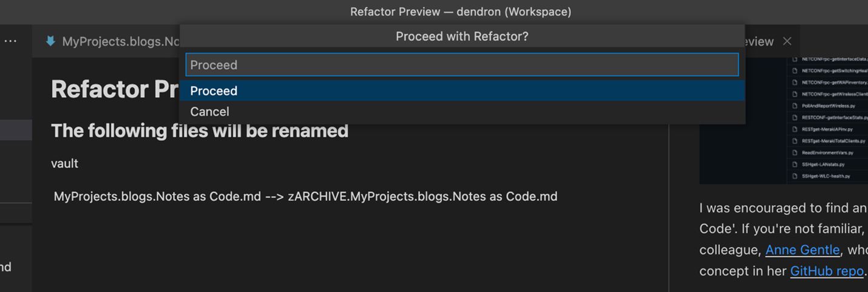Follow the Anne Gentle link

click(802, 250)
